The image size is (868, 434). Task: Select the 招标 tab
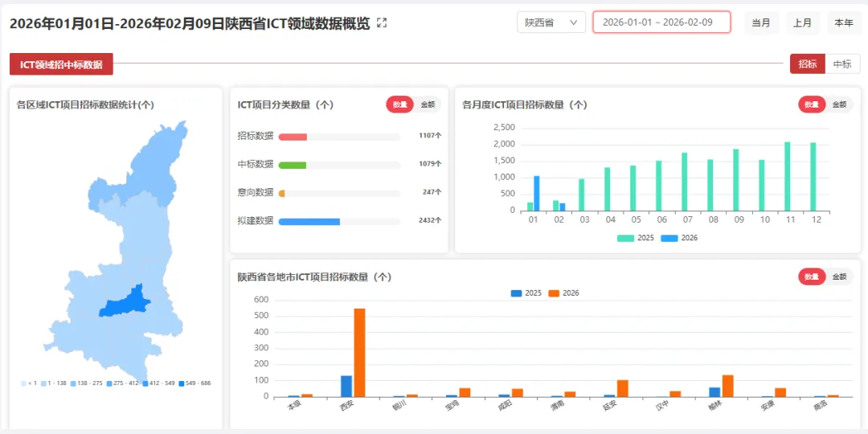coord(808,64)
